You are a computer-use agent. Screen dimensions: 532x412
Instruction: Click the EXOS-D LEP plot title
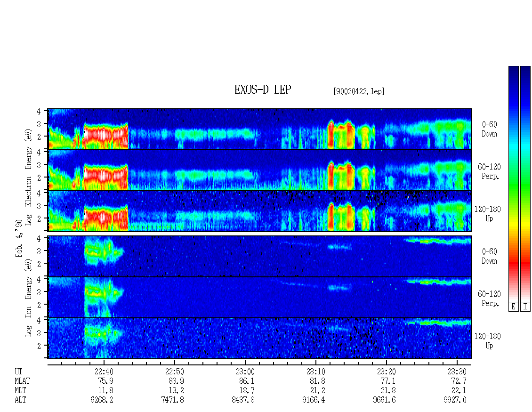(263, 89)
